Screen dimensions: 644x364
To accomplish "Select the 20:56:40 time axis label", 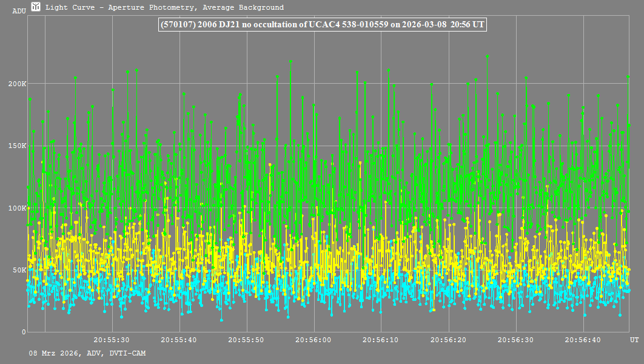I will (583, 340).
